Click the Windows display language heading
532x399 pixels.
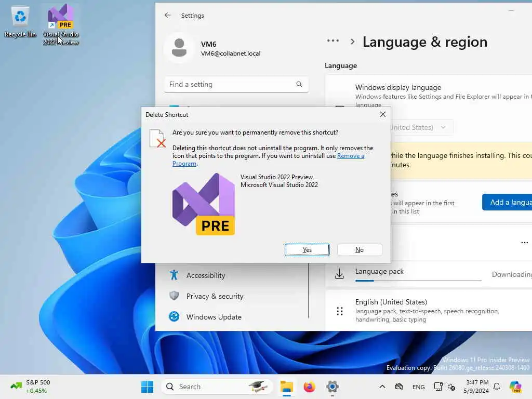(398, 87)
